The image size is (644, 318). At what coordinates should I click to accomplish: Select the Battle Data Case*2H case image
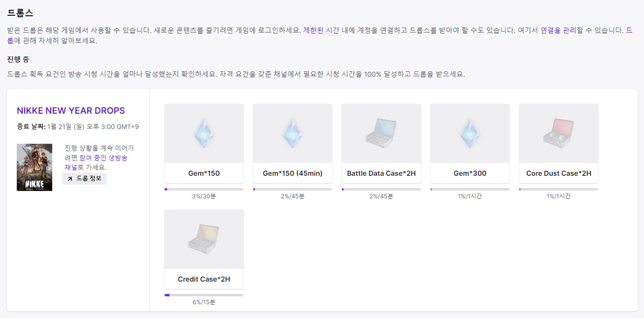pyautogui.click(x=381, y=133)
